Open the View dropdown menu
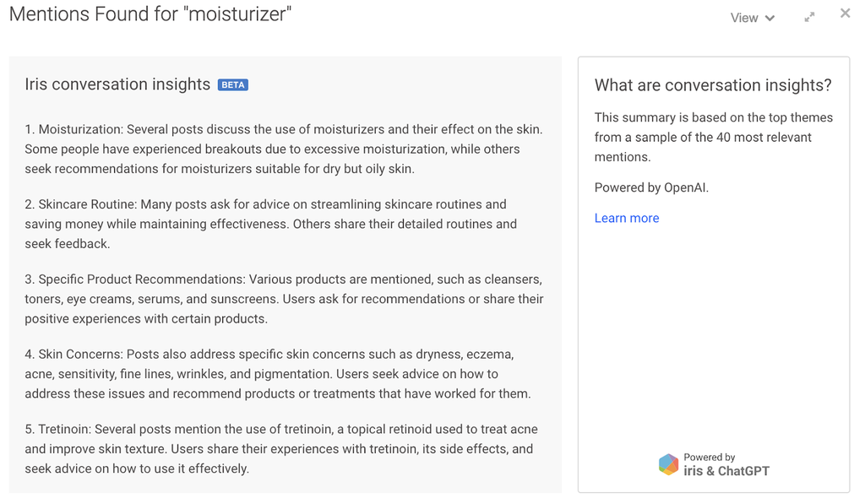This screenshot has height=504, width=865. [x=752, y=18]
